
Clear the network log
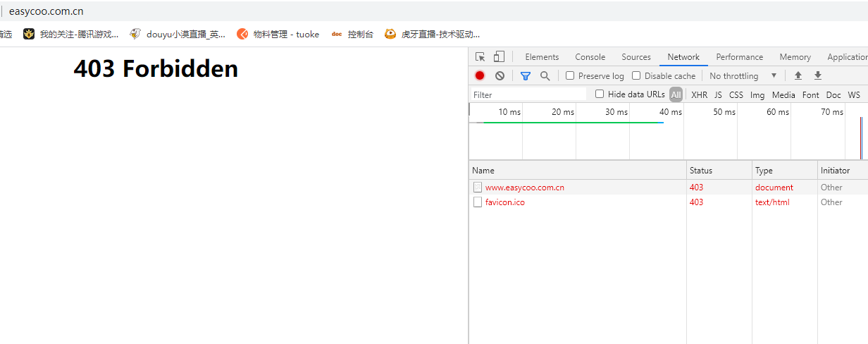pos(500,75)
